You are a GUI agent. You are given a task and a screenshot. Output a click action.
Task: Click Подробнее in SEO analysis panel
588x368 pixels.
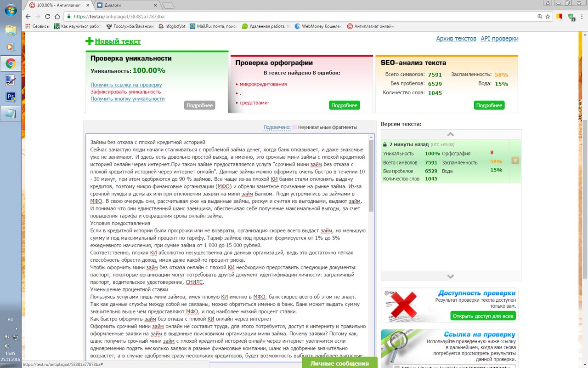coord(489,105)
